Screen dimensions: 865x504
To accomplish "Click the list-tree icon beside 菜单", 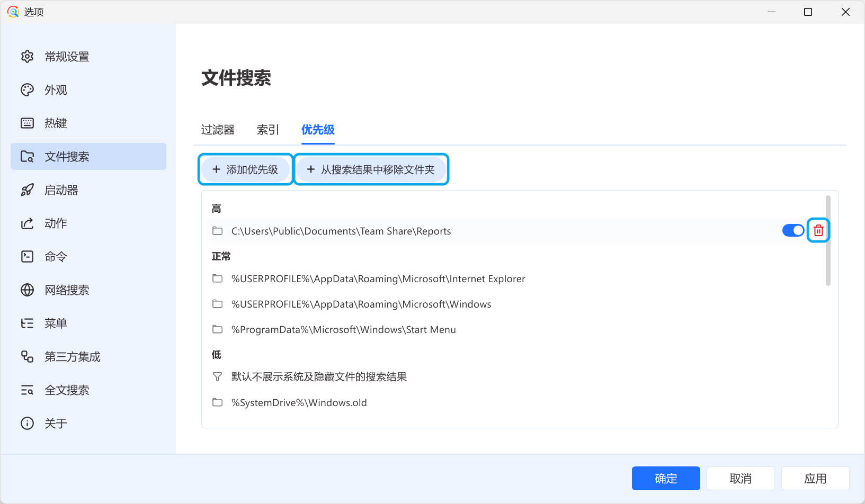I will [x=27, y=323].
